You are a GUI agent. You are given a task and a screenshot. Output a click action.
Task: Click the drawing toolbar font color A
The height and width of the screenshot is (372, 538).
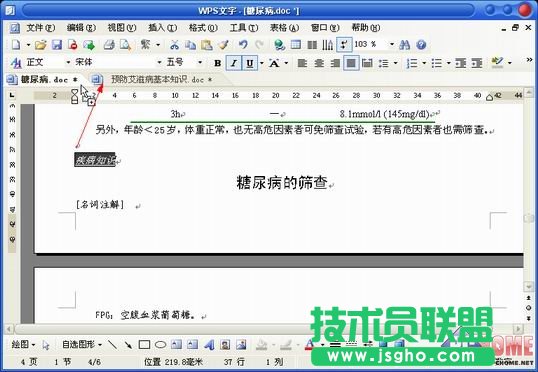pos(309,344)
